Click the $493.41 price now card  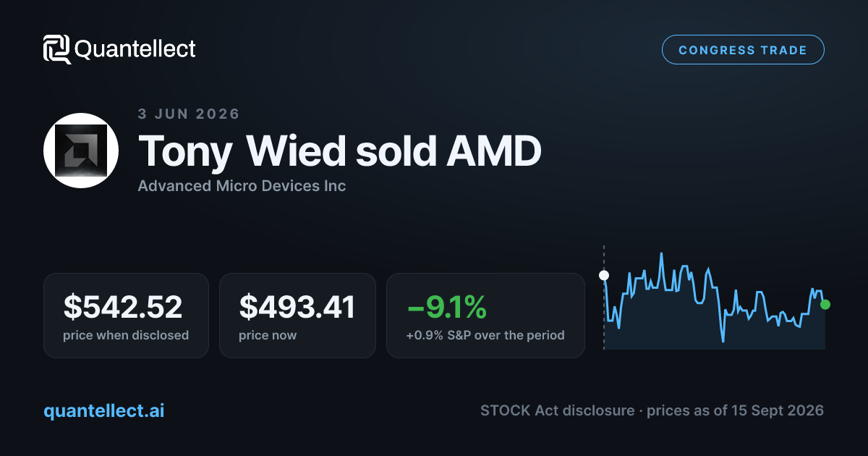pos(297,316)
